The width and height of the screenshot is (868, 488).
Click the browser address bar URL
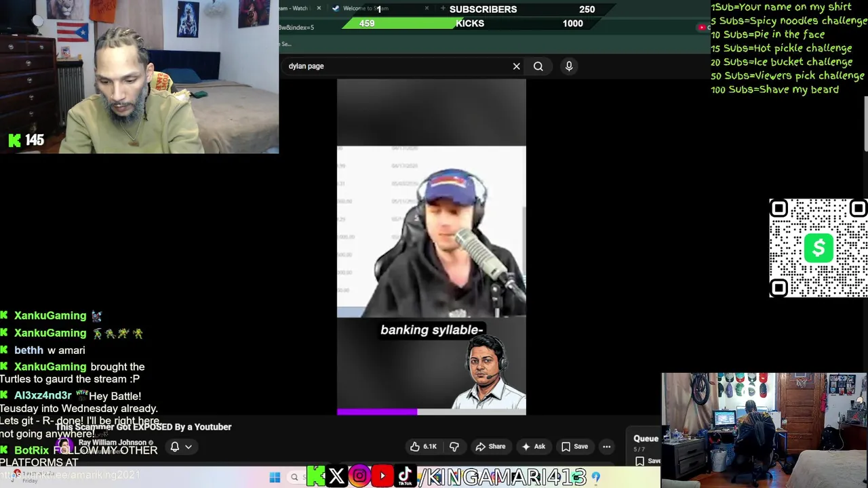click(x=296, y=27)
